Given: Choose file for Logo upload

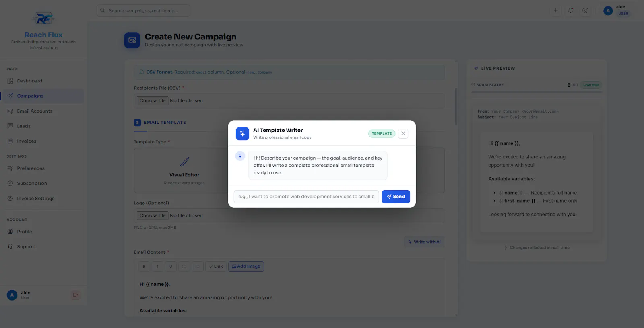Looking at the screenshot, I should tap(153, 216).
